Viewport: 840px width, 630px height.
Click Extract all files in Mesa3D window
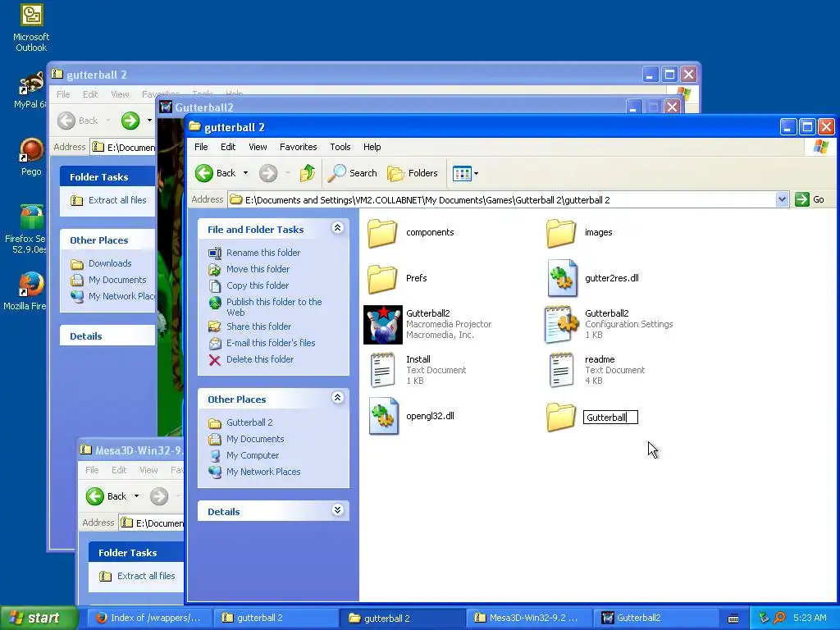click(146, 576)
